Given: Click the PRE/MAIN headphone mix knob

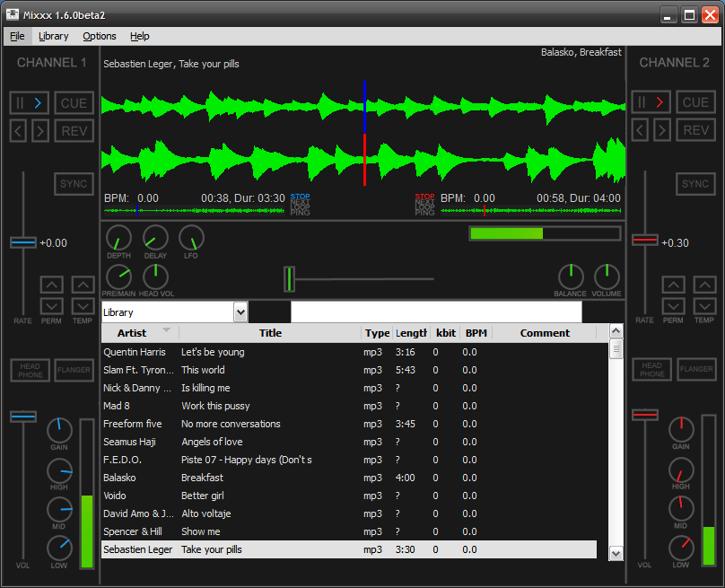Looking at the screenshot, I should tap(118, 277).
